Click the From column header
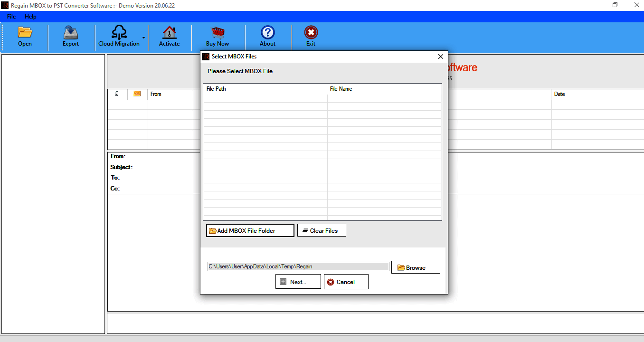 point(156,94)
